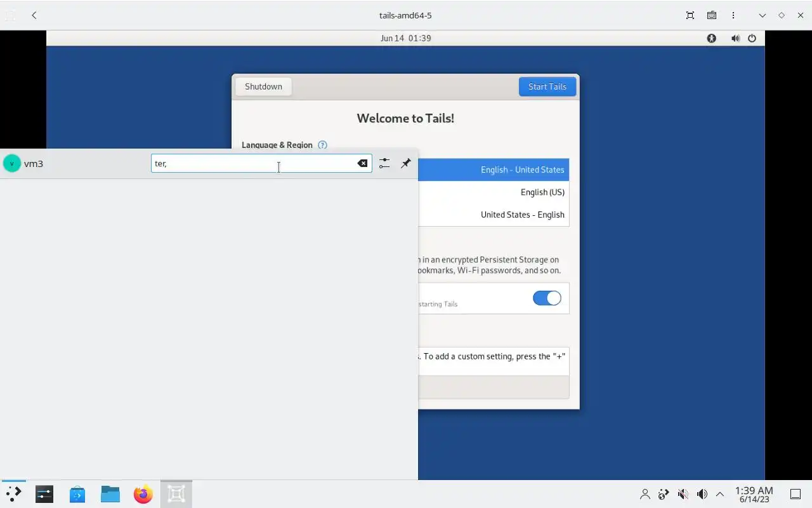Open System Settings from the taskbar
Image resolution: width=812 pixels, height=508 pixels.
coord(44,494)
